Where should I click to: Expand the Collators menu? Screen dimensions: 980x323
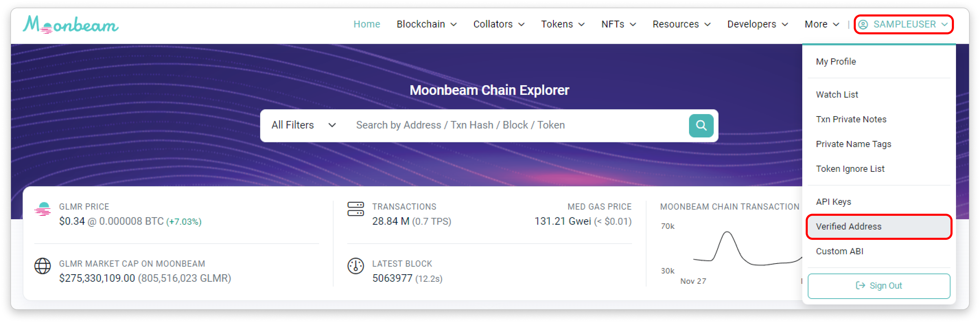498,24
